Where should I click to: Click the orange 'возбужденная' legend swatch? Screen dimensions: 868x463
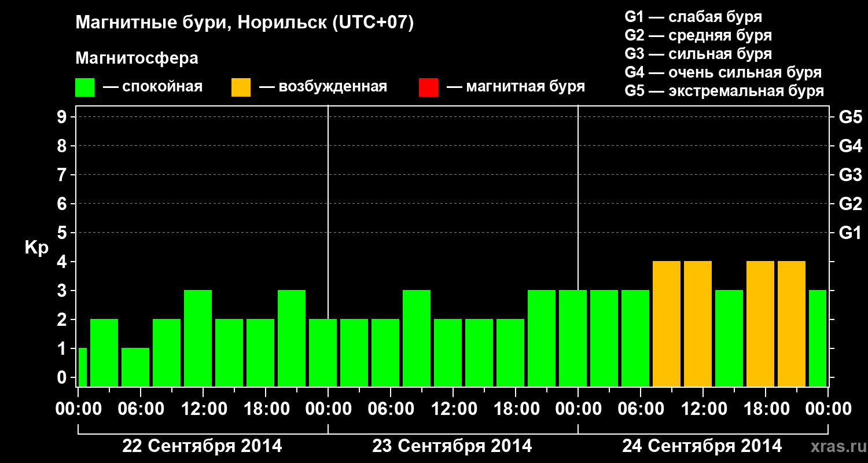241,87
